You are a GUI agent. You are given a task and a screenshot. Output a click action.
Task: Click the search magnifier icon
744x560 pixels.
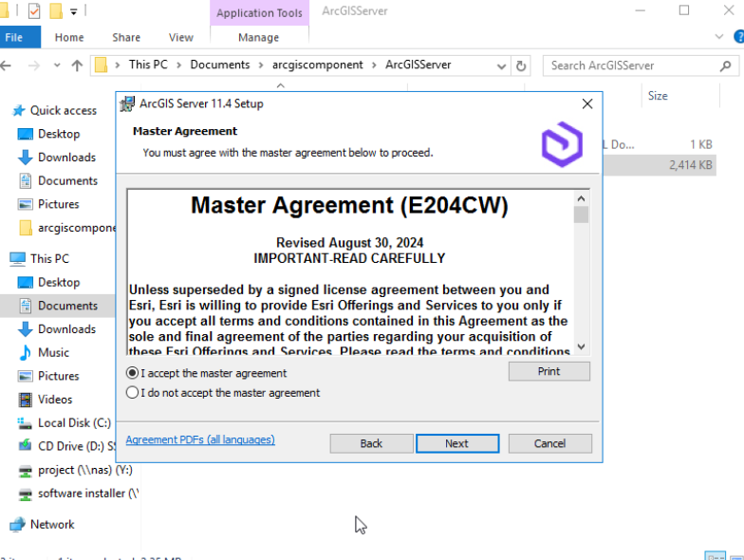(x=725, y=65)
